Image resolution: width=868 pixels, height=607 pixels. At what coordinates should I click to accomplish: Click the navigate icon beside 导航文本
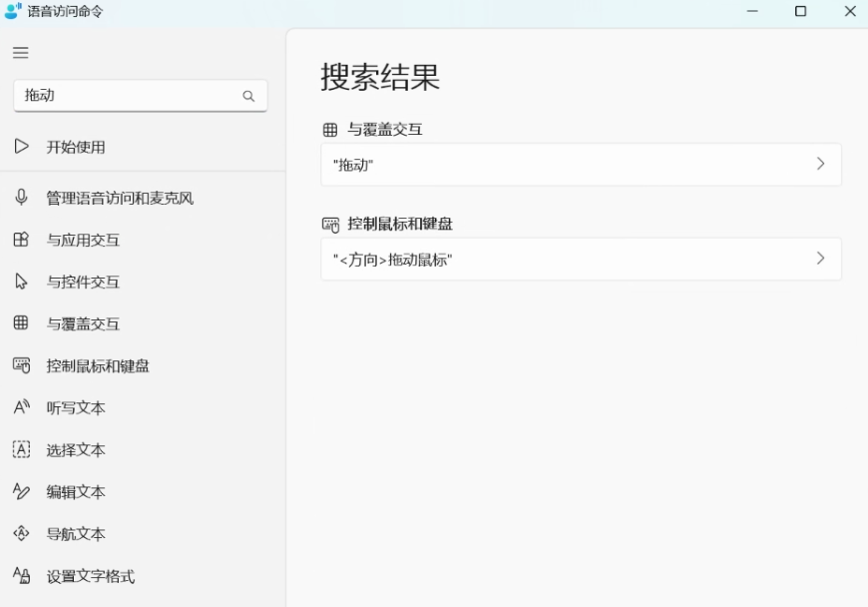[x=21, y=533]
